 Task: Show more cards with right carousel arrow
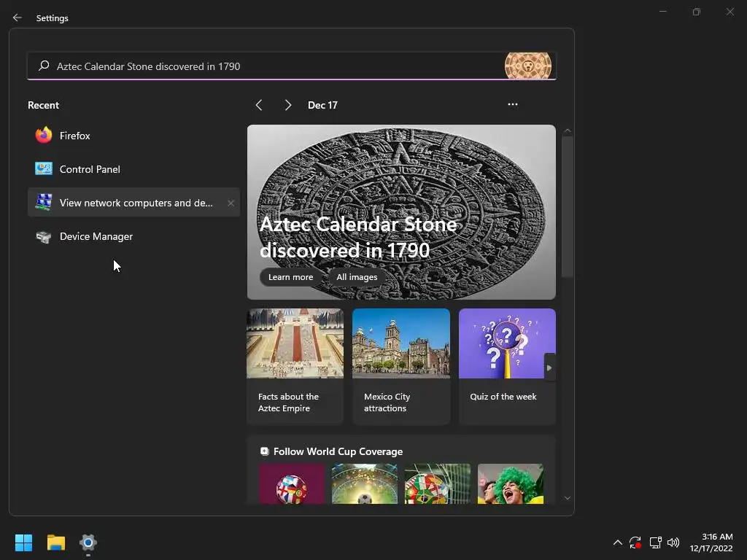coord(549,367)
